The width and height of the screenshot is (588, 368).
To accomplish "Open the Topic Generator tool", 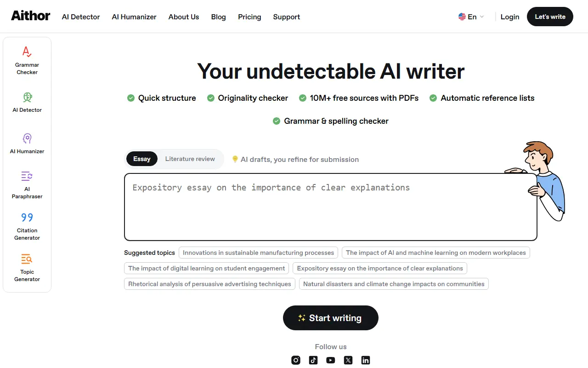I will click(27, 267).
